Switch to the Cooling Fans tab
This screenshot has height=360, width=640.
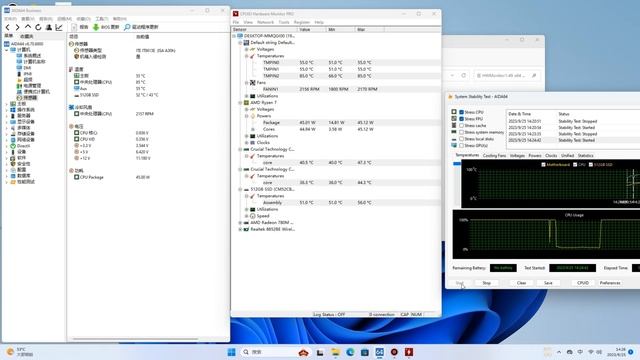494,156
